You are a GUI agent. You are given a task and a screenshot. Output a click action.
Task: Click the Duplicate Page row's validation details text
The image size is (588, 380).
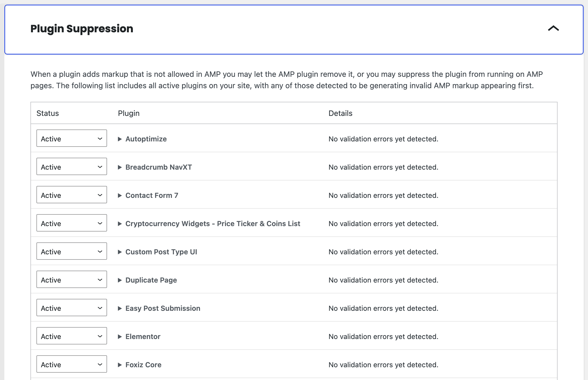(383, 280)
